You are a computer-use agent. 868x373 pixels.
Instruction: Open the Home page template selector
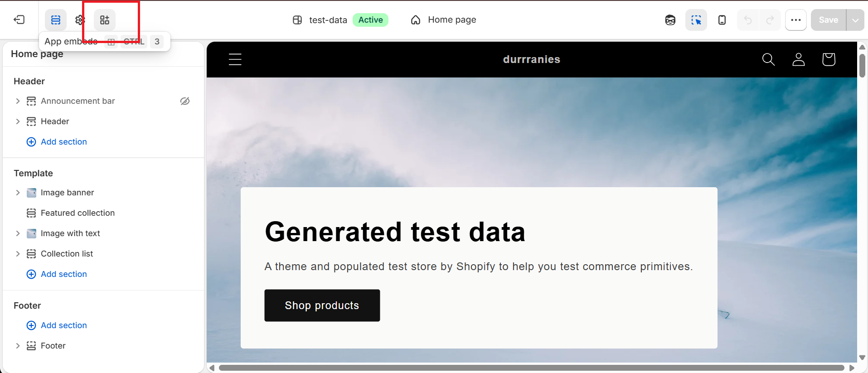click(443, 20)
